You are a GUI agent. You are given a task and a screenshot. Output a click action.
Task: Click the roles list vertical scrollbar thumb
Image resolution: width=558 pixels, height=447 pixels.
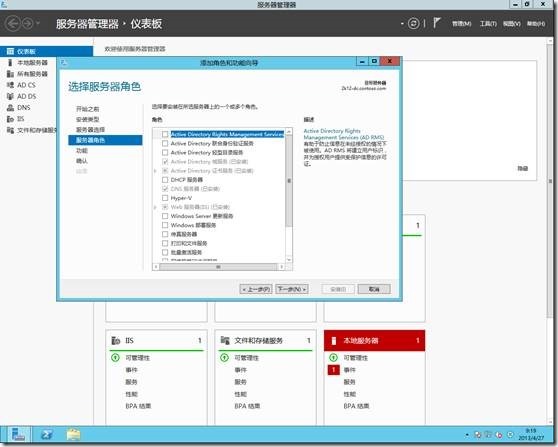(289, 182)
